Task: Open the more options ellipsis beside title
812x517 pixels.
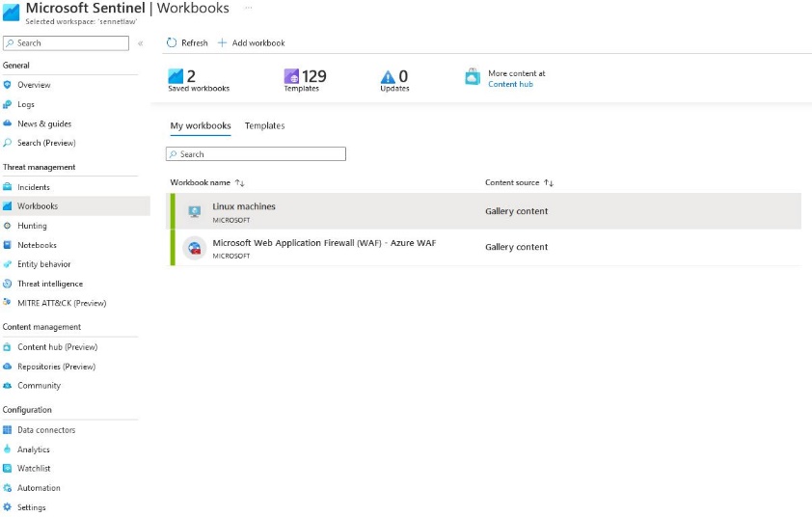Action: pos(249,8)
